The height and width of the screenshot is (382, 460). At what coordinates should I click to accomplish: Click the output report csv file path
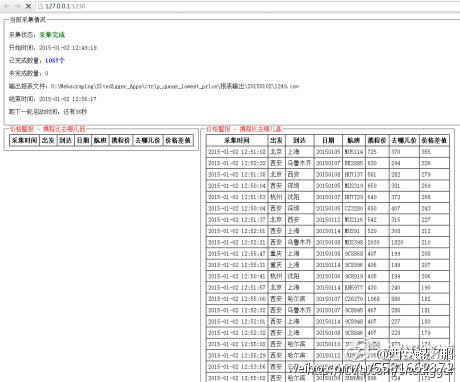click(x=175, y=86)
